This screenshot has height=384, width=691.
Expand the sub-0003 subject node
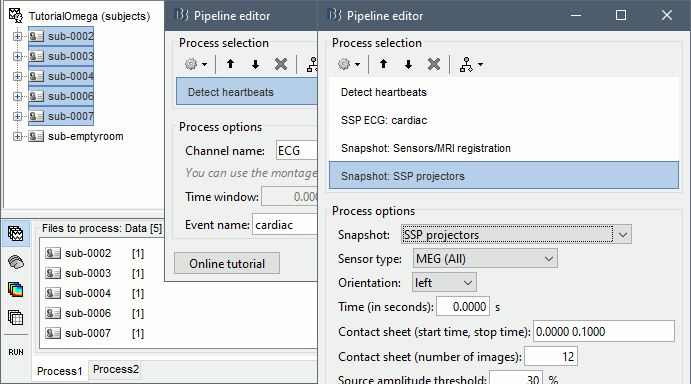[17, 56]
